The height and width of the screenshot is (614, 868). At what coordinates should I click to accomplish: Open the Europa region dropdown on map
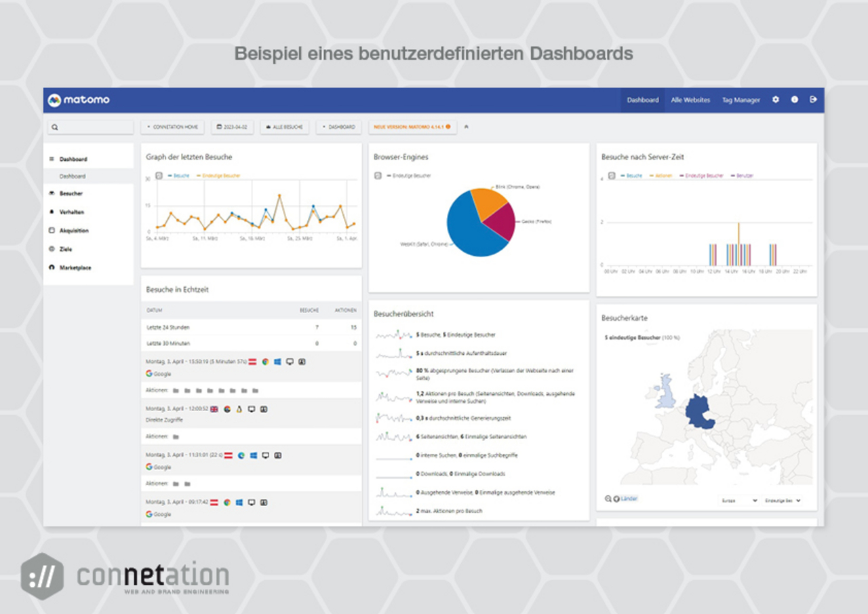coord(738,501)
